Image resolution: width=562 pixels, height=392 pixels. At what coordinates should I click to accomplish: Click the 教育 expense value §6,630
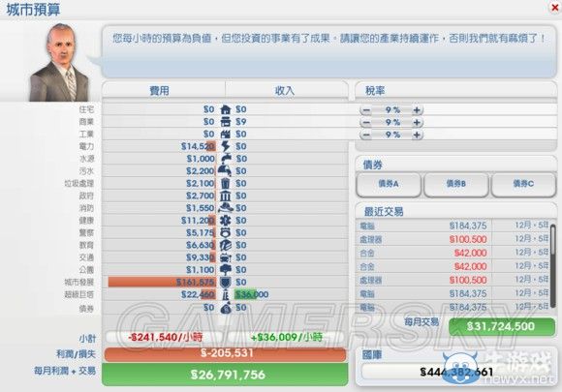[x=200, y=245]
